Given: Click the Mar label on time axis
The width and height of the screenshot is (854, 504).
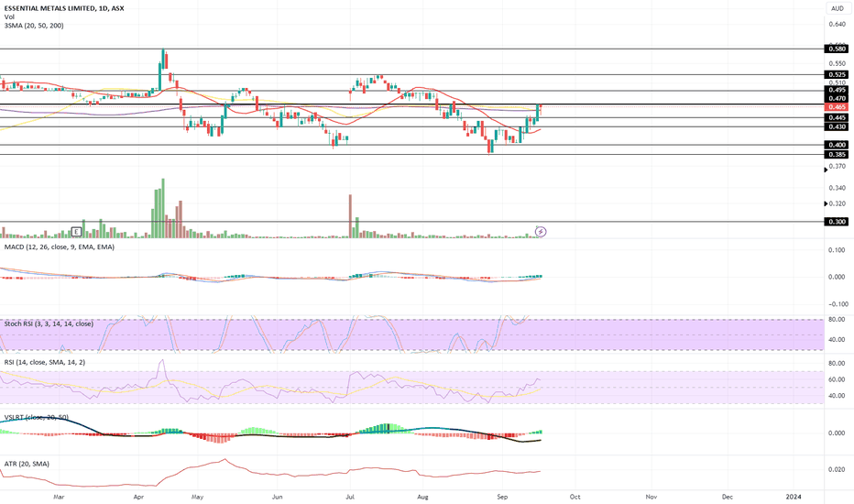Looking at the screenshot, I should (60, 497).
